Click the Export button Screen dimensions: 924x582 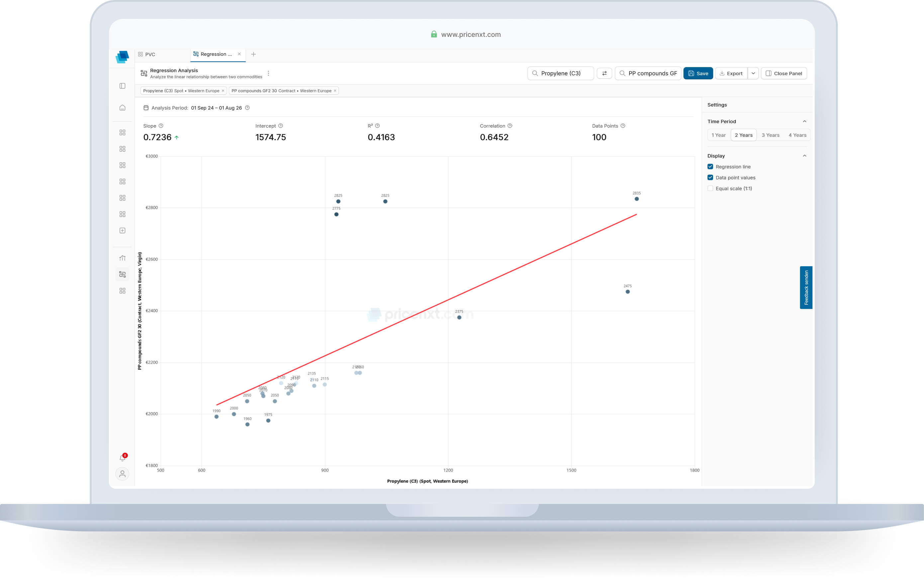(731, 73)
